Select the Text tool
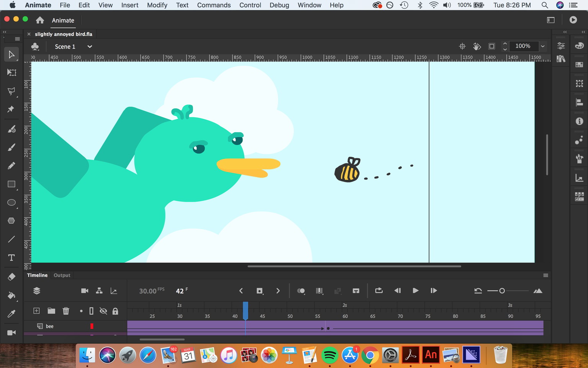The height and width of the screenshot is (368, 588). point(11,258)
